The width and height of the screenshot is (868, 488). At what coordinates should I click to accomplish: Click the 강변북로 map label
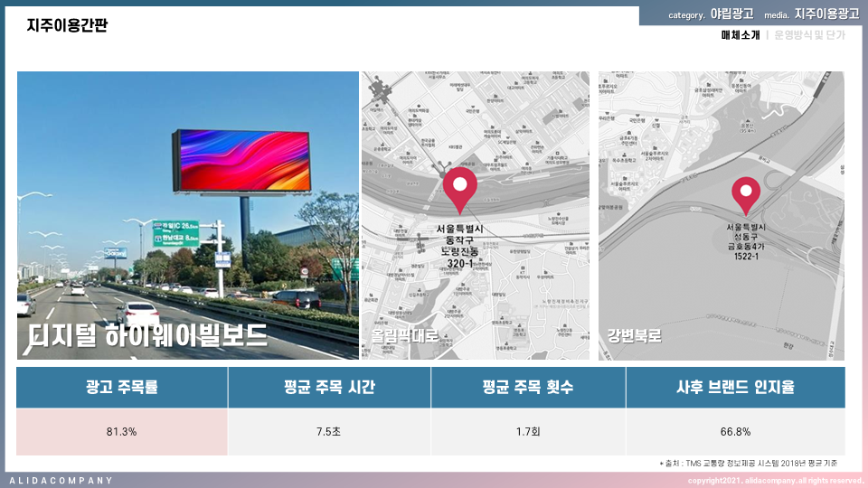pyautogui.click(x=634, y=336)
